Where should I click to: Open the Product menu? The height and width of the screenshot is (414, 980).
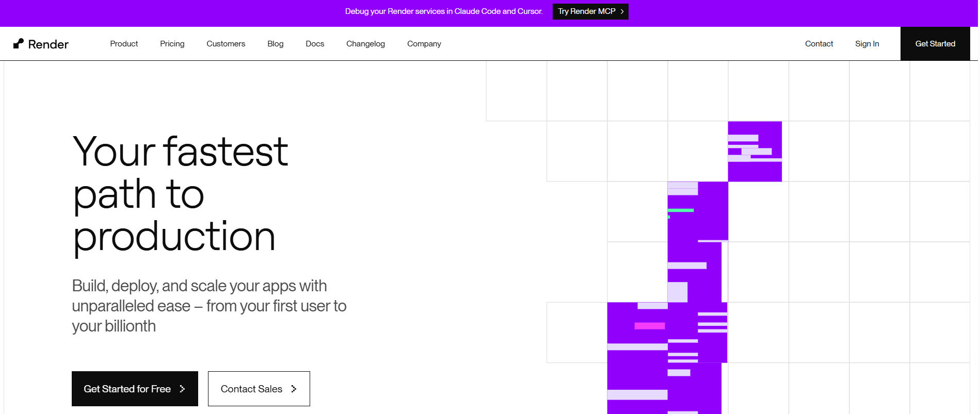tap(124, 44)
